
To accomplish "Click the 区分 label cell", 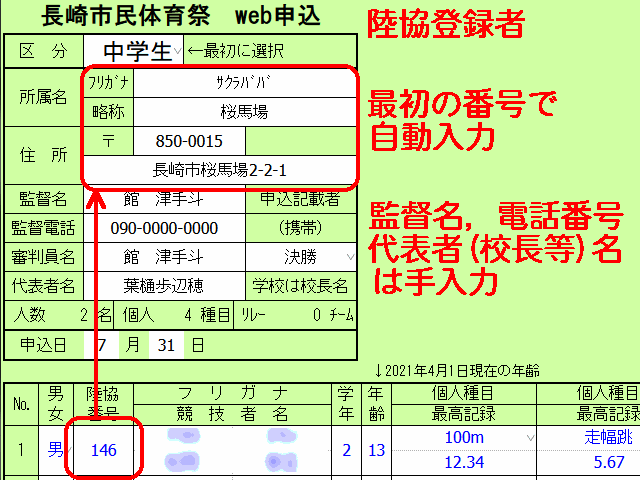I will pyautogui.click(x=43, y=51).
